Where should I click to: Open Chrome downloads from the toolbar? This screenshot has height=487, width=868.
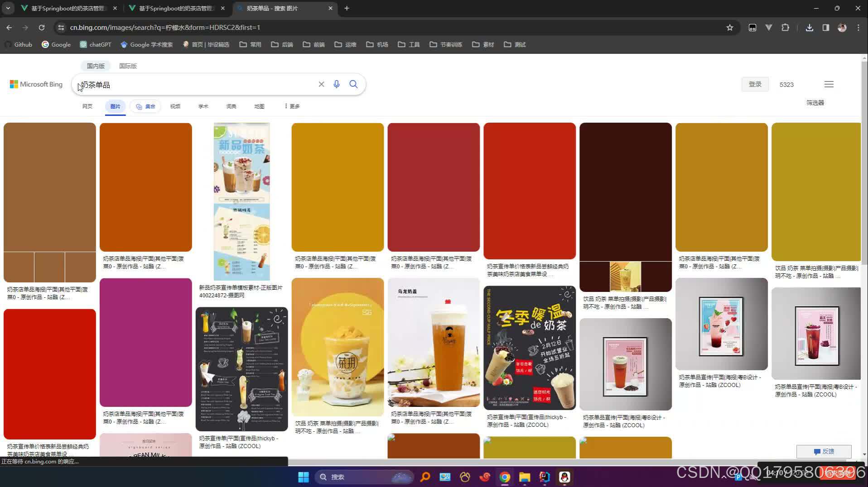[x=809, y=28]
